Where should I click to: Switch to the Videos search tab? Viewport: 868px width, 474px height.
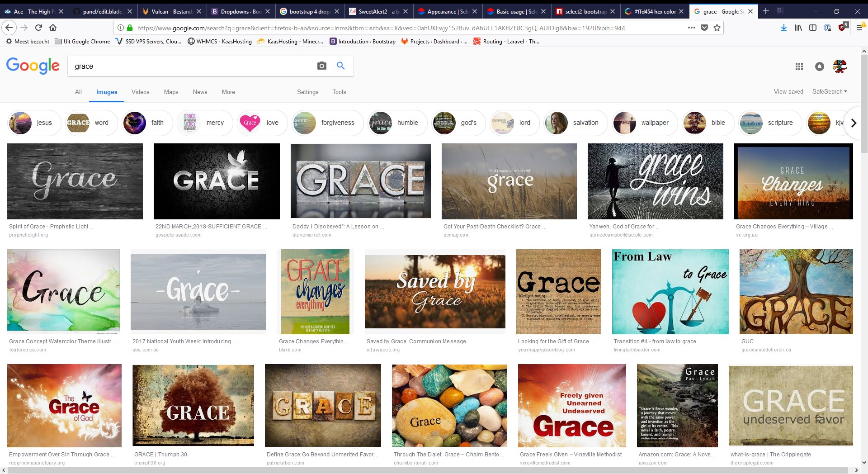point(140,92)
